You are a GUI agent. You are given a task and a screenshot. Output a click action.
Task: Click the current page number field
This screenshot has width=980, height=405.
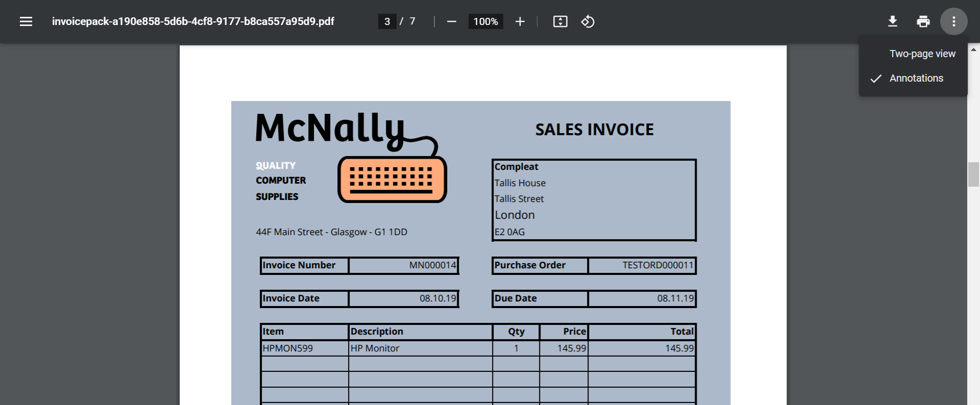tap(387, 21)
